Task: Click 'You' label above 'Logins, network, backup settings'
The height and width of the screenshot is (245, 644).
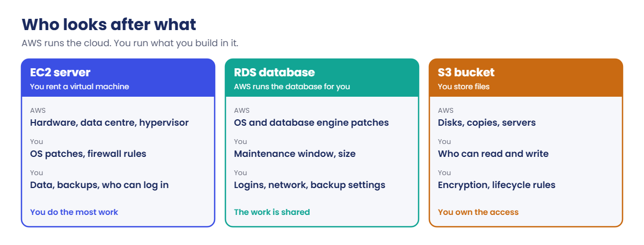Action: coord(240,173)
